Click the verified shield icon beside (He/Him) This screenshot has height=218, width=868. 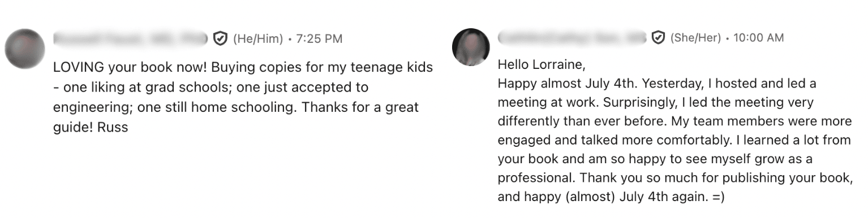coord(220,39)
